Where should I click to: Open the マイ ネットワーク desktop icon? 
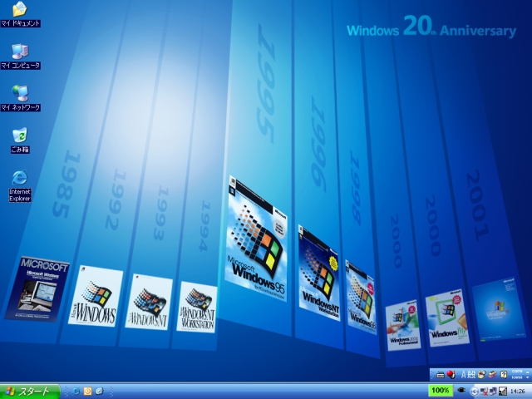click(20, 98)
